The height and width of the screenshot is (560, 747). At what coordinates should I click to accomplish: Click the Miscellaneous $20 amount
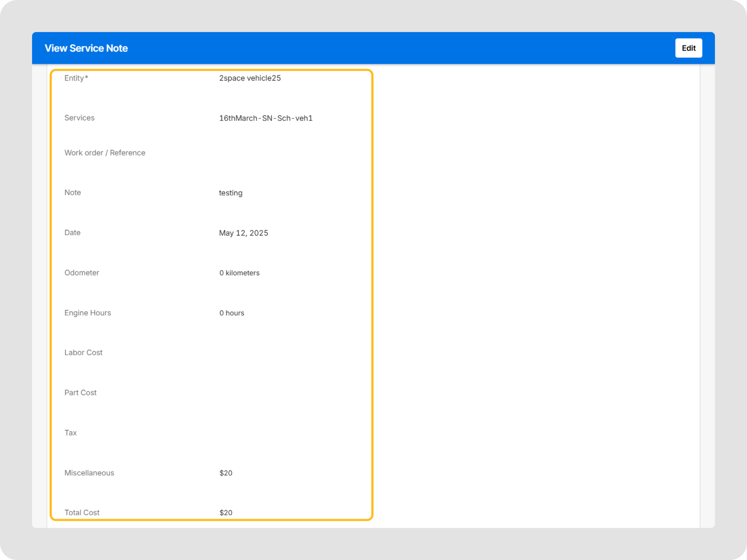point(226,473)
